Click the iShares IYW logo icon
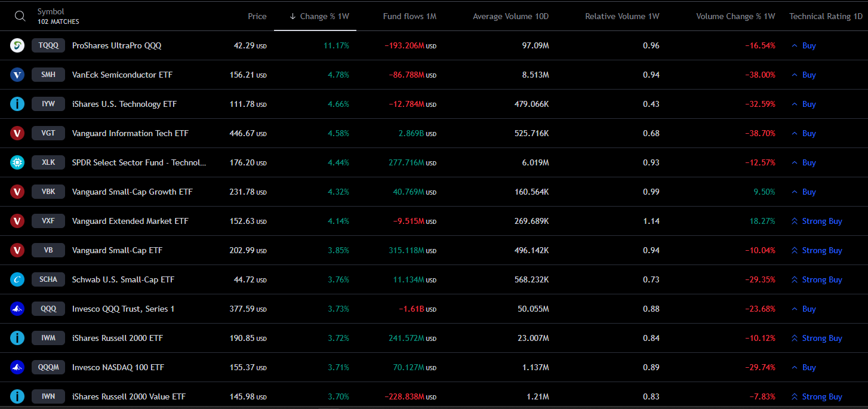Image resolution: width=868 pixels, height=409 pixels. [x=17, y=104]
